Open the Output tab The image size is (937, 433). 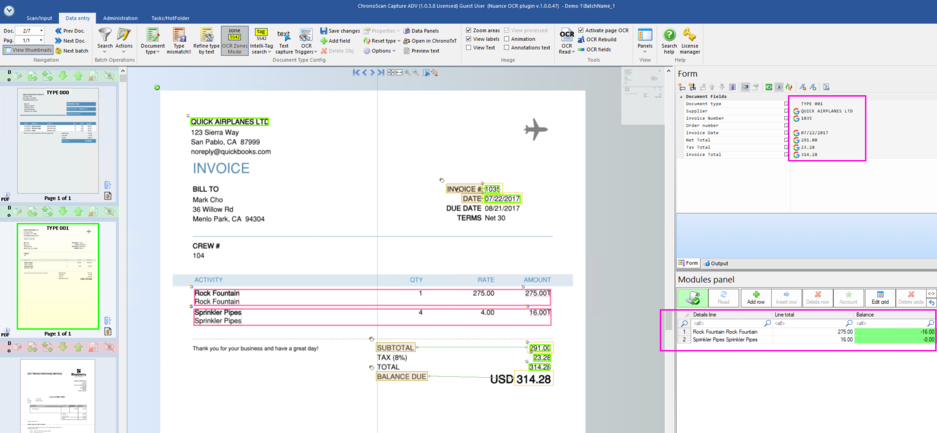(x=718, y=263)
